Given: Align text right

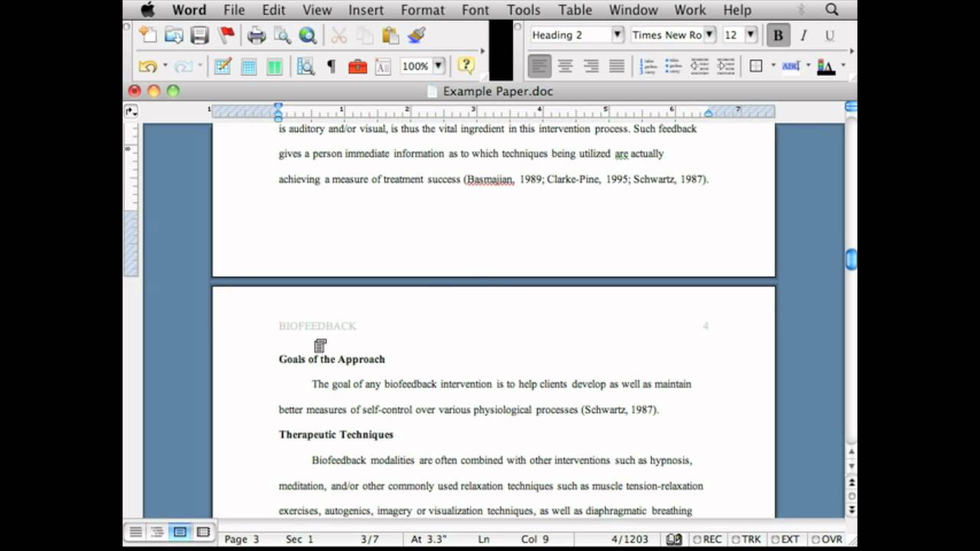Looking at the screenshot, I should coord(591,67).
